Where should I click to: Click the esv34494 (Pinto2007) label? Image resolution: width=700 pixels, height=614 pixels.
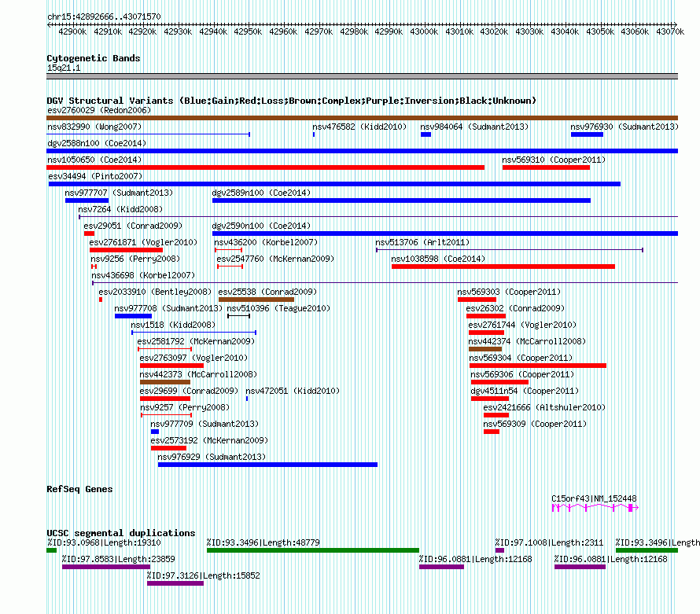[95, 176]
